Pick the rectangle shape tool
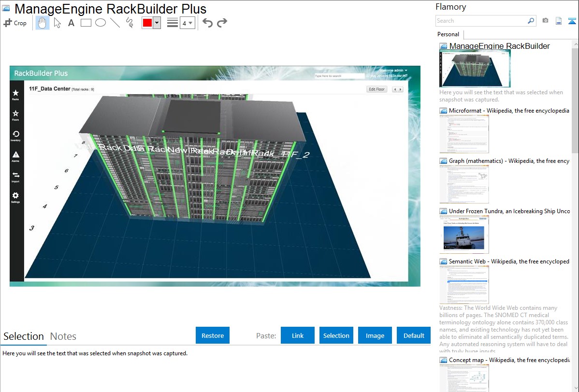Screen dimensions: 579x392 click(x=86, y=23)
